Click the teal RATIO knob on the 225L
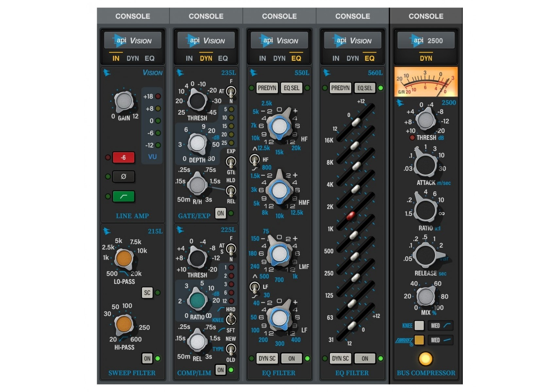The image size is (560, 392). tap(197, 301)
